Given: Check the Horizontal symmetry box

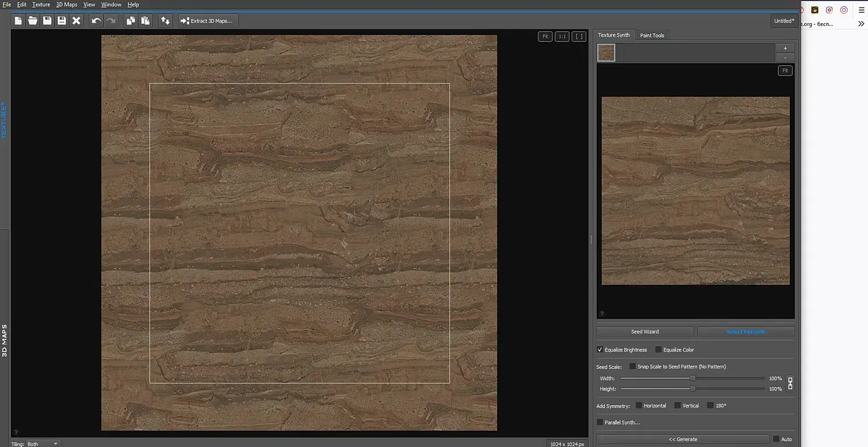Looking at the screenshot, I should click(639, 406).
